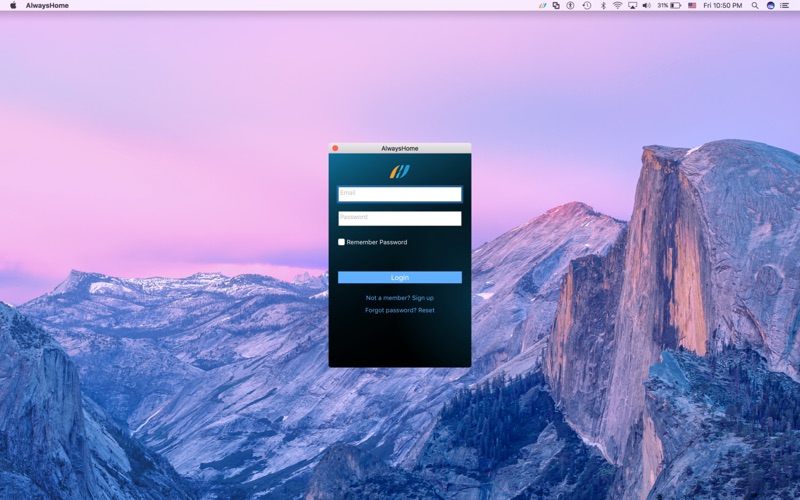The width and height of the screenshot is (800, 500).
Task: Open the overlapping squares menu bar icon
Action: [556, 6]
